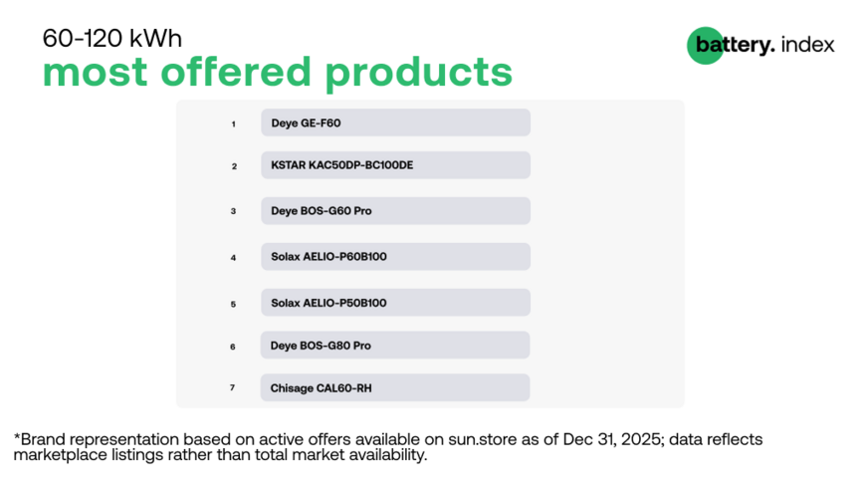868x489 pixels.
Task: Select the Solax AELIO-P60B100 entry
Action: point(395,257)
